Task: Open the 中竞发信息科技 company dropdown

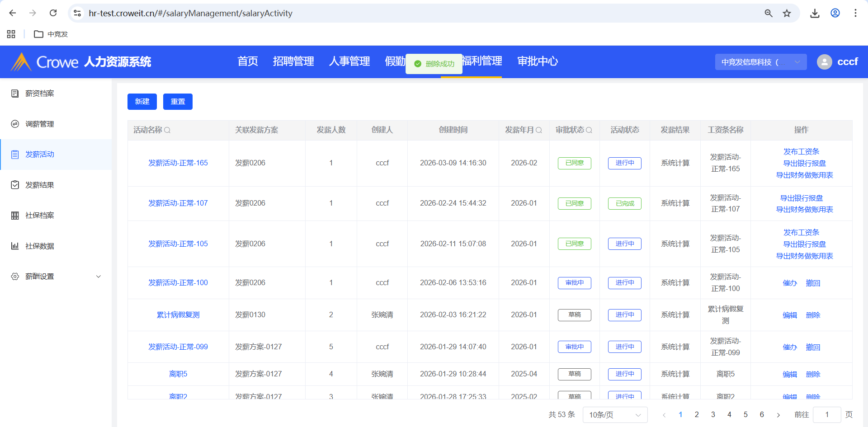Action: pos(760,62)
